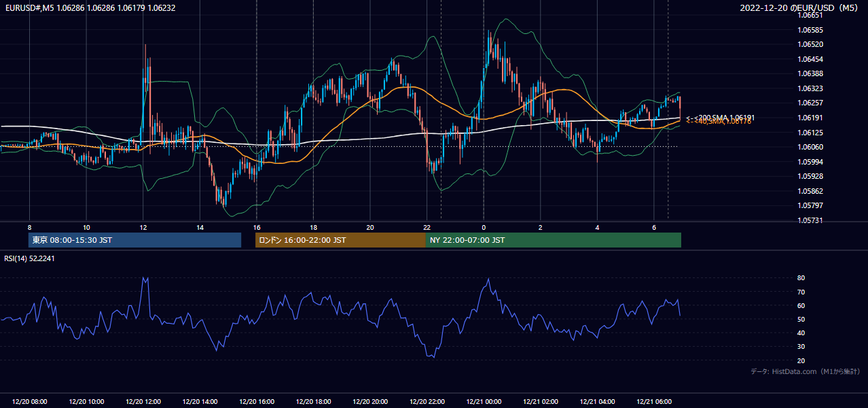Click price axis value 1.06585

point(810,30)
